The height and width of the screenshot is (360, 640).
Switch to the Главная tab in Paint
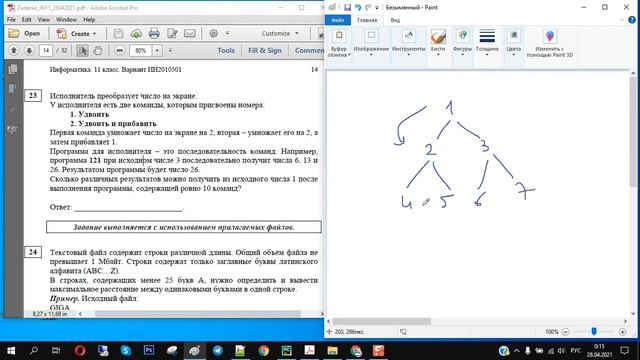(367, 20)
